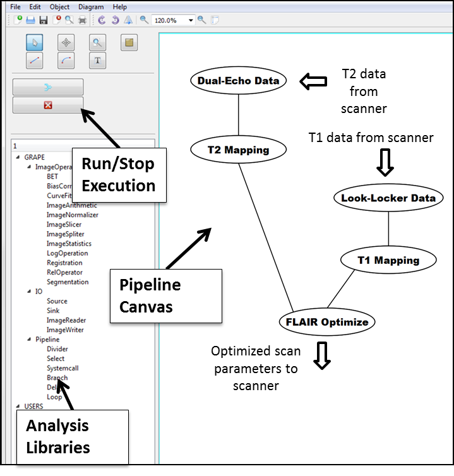Click the print icon in toolbar
Screen dimensions: 454x476
click(82, 20)
